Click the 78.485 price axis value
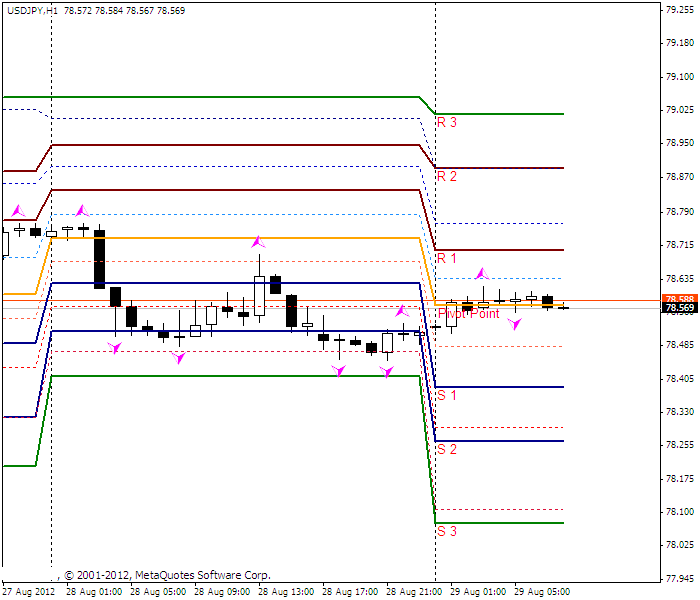700x600 pixels. [x=680, y=345]
